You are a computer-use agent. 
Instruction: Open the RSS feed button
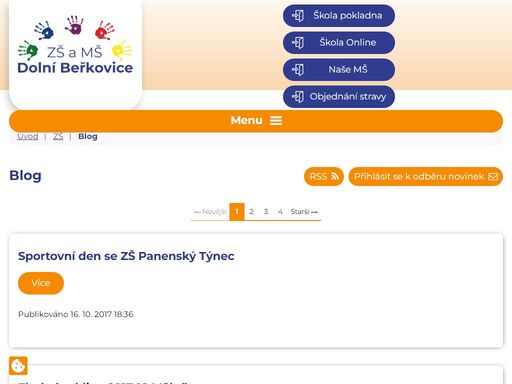pos(324,176)
